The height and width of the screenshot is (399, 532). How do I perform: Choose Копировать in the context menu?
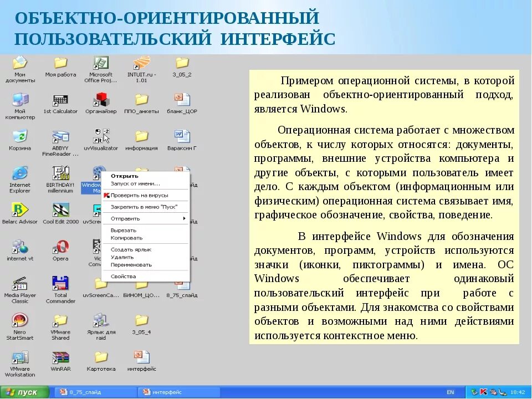click(145, 238)
